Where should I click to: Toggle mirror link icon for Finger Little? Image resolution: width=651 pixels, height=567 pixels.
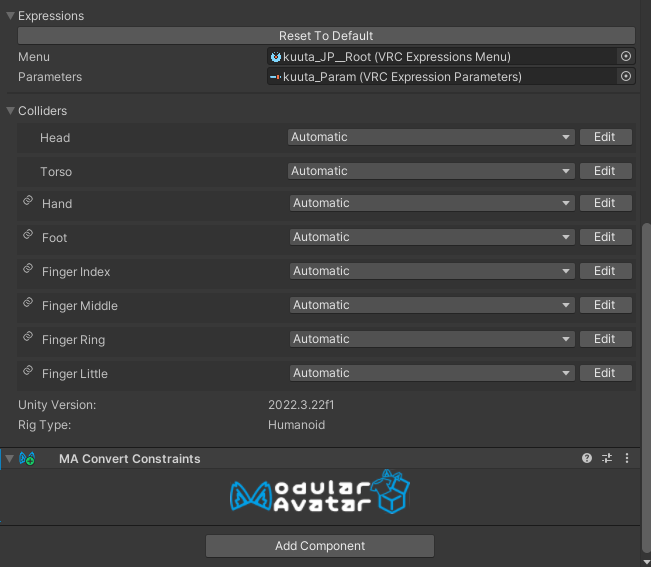(x=28, y=371)
